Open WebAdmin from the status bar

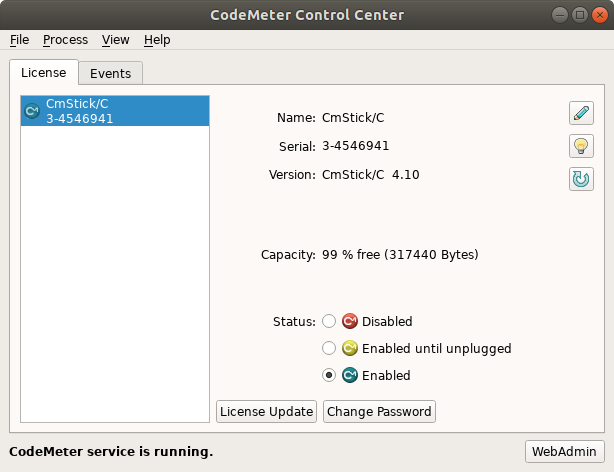coord(565,451)
